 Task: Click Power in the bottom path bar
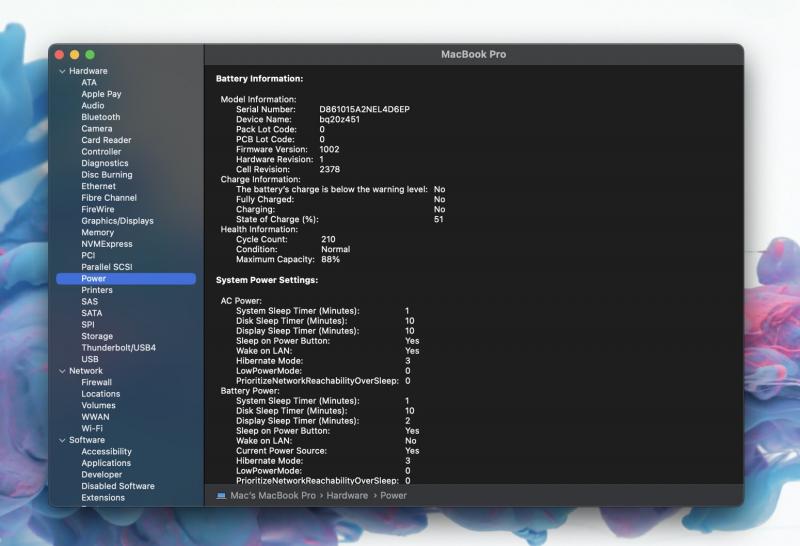tap(393, 495)
